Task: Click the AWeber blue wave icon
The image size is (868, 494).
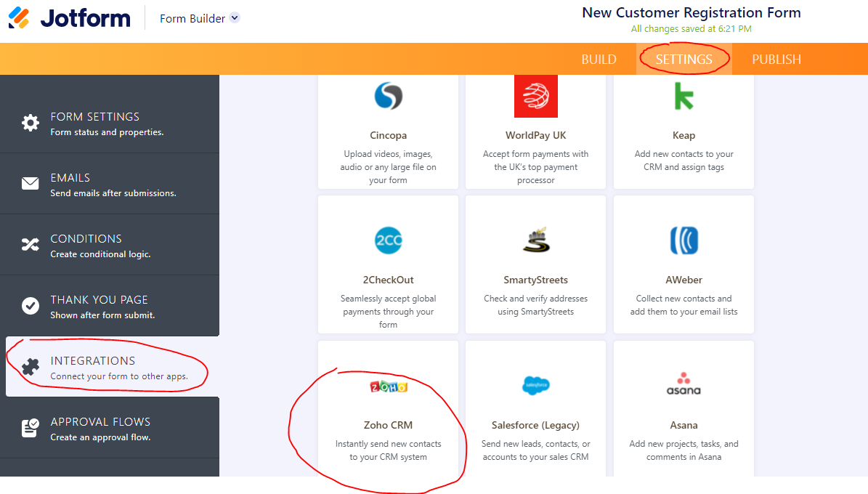Action: 684,240
